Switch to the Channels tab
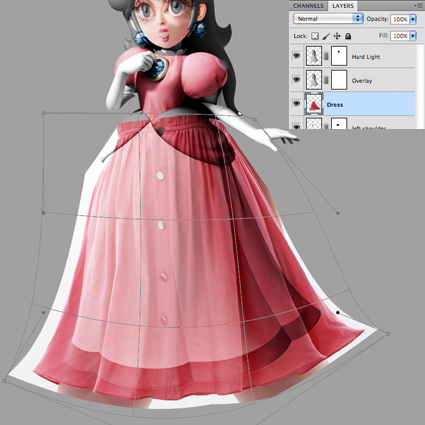 coord(308,6)
